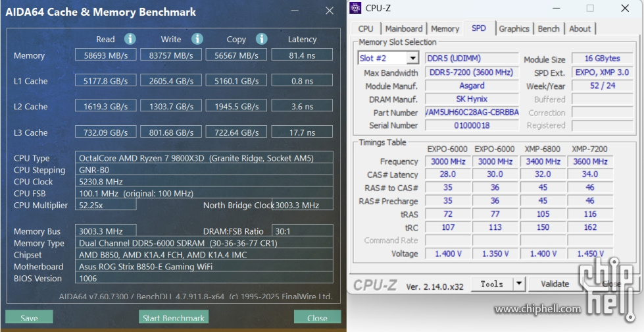Click the CPU Clock value 5230.8 MHz

[x=204, y=181]
